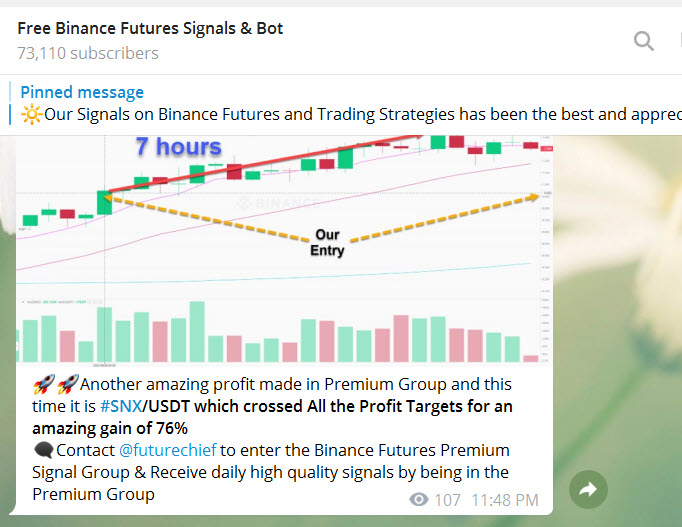Click the #SNX hashtag link

coord(122,407)
